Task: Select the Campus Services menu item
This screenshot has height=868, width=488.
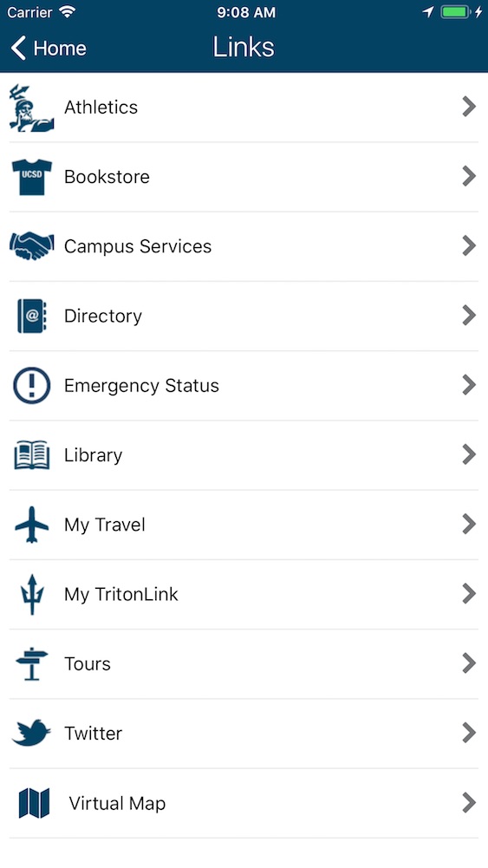Action: tap(244, 245)
